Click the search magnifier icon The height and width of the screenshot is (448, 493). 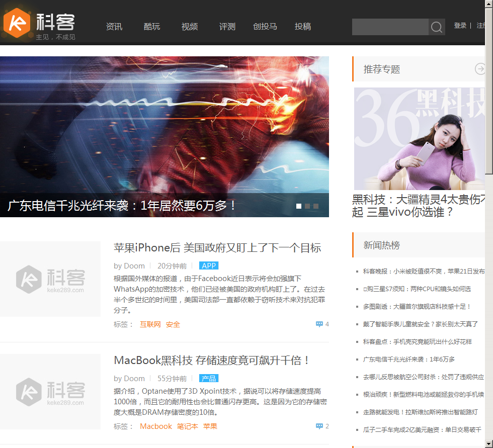pyautogui.click(x=437, y=27)
